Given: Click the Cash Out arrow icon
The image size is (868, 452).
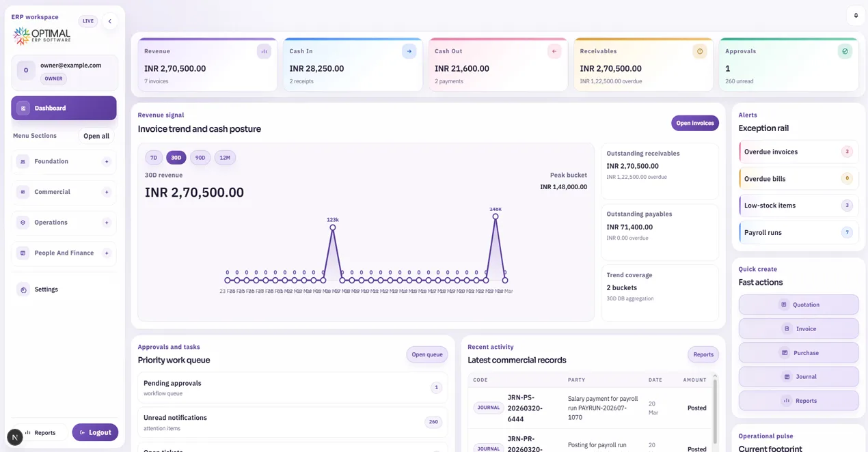Looking at the screenshot, I should 554,51.
